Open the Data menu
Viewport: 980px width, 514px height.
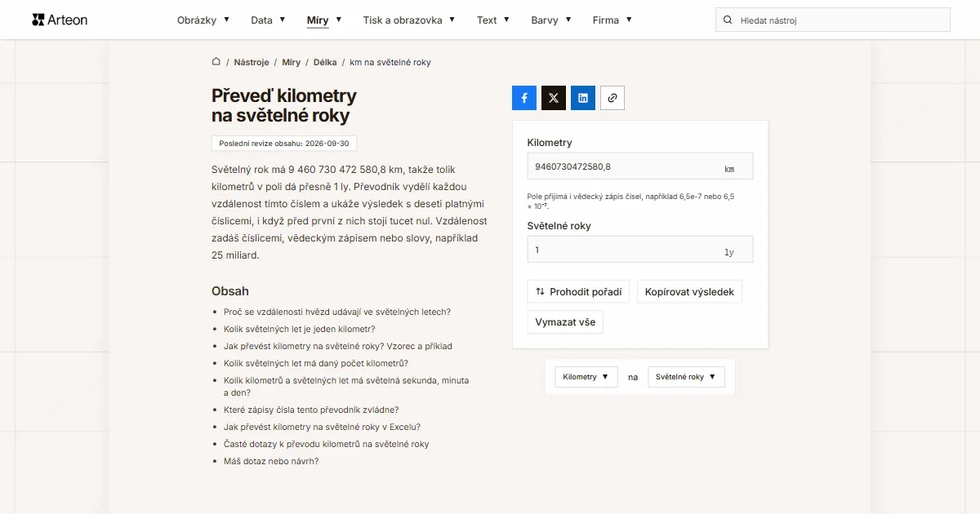(x=268, y=20)
